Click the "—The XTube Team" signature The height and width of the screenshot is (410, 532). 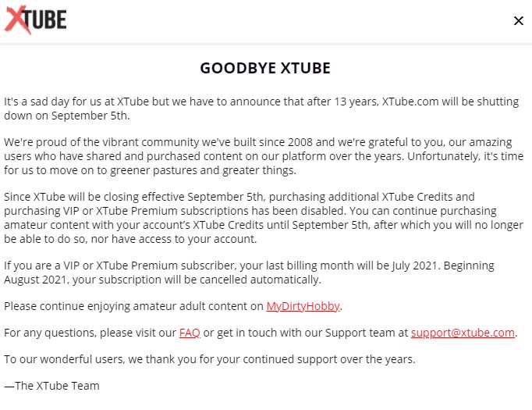(x=51, y=386)
